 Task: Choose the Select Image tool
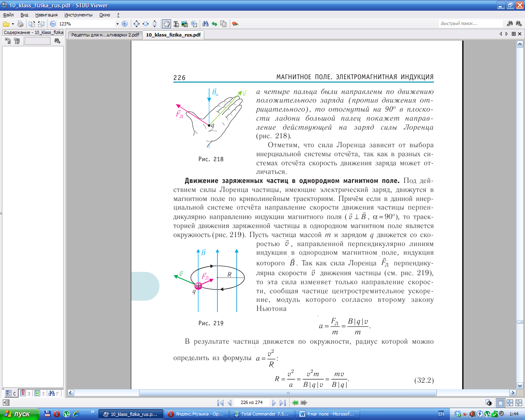click(185, 24)
